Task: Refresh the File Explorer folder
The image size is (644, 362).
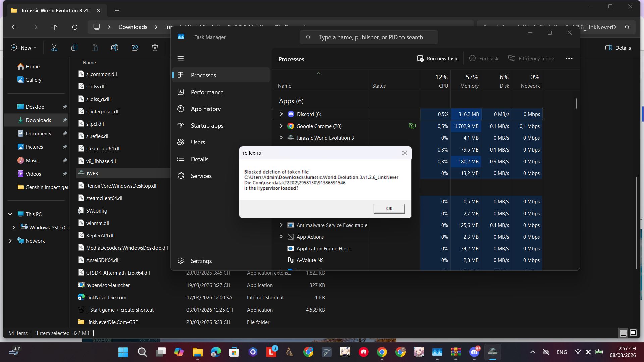Action: (75, 27)
